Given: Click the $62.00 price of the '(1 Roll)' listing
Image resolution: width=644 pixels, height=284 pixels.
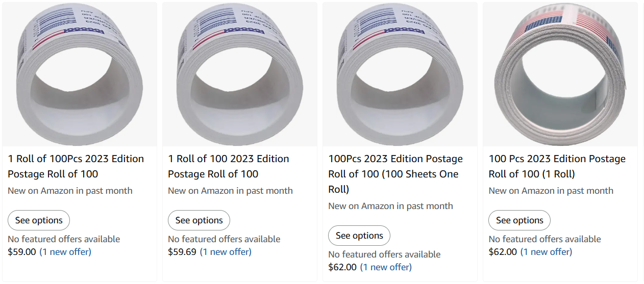Looking at the screenshot, I should pos(503,252).
